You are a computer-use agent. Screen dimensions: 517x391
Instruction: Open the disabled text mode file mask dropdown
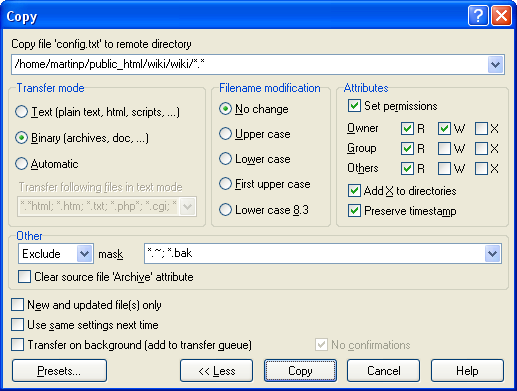tap(187, 207)
